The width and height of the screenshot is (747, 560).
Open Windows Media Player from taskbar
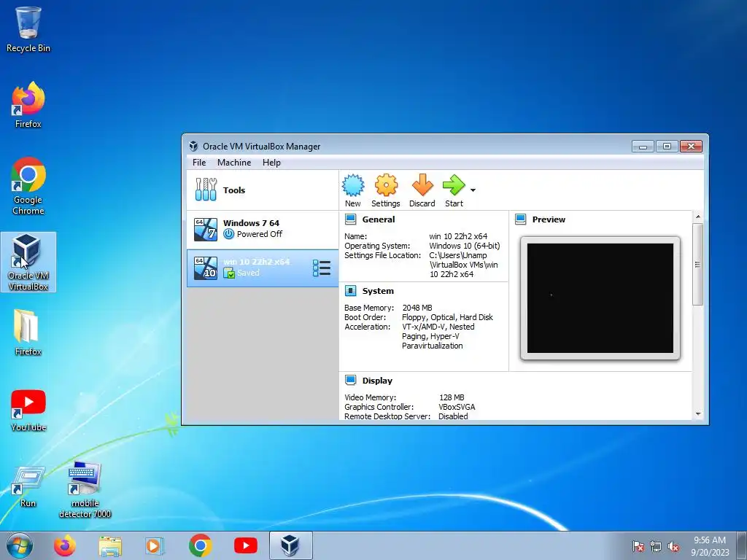click(155, 545)
